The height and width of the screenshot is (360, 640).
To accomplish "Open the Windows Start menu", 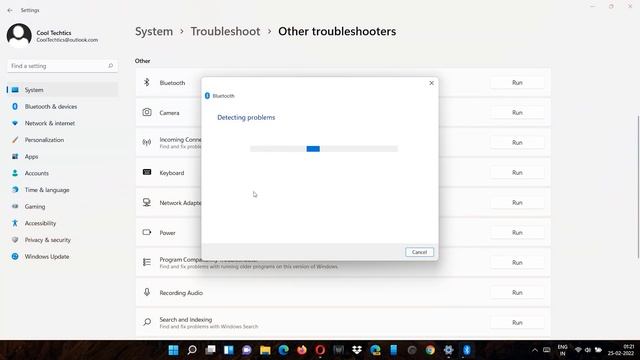I will coord(173,350).
